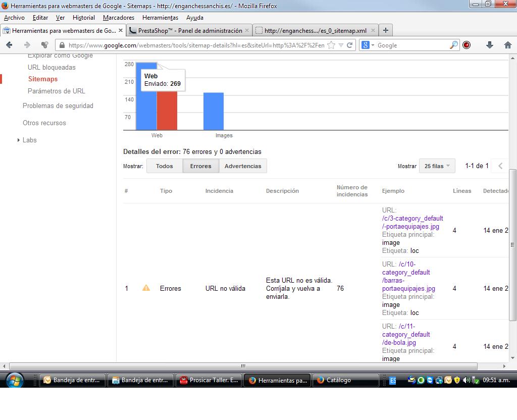This screenshot has width=517, height=420.
Task: Close the PrestaShop admin panel tab
Action: click(246, 30)
